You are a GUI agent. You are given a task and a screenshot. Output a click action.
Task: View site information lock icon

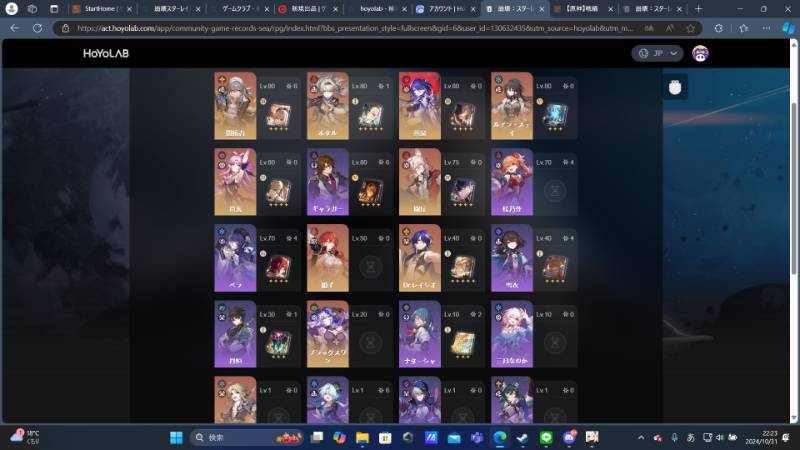[65, 28]
